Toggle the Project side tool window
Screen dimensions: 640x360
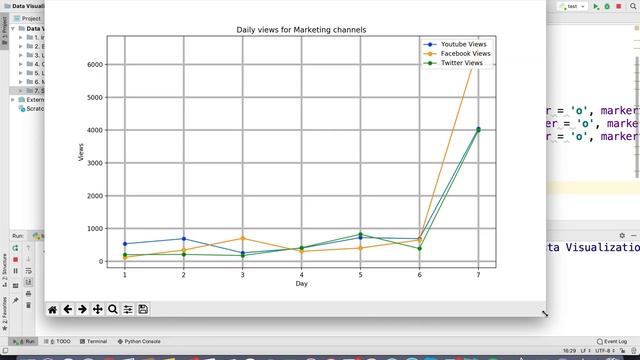(4, 32)
